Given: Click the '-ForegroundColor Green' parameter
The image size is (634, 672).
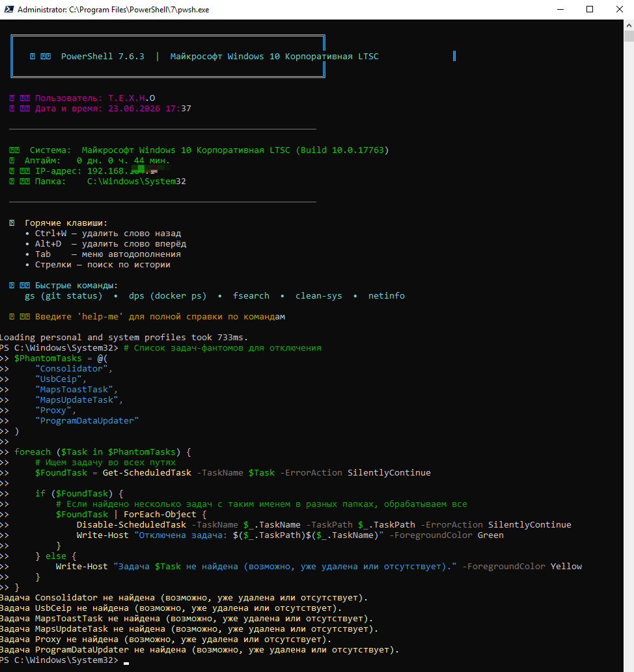Looking at the screenshot, I should 447,535.
